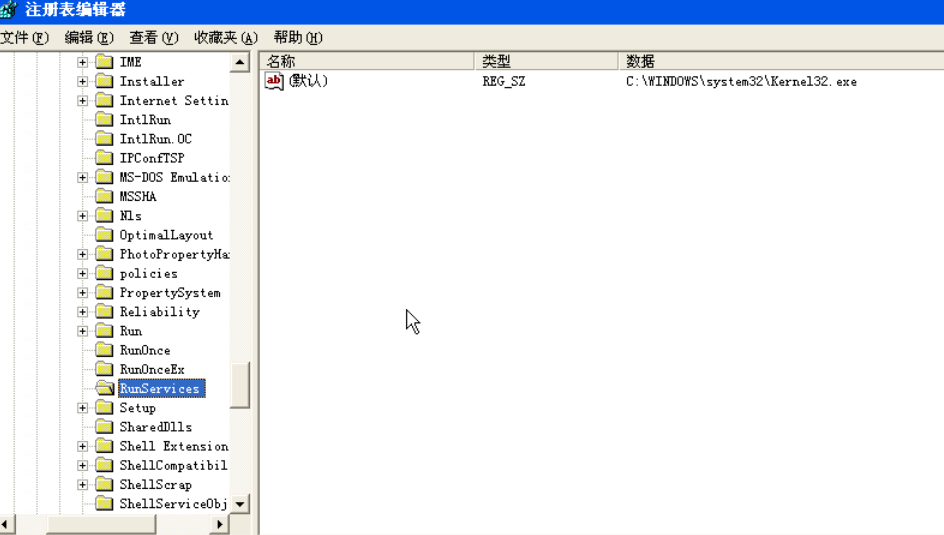Click the (默认) string value icon
Viewport: 944px width, 535px height.
pyautogui.click(x=274, y=81)
